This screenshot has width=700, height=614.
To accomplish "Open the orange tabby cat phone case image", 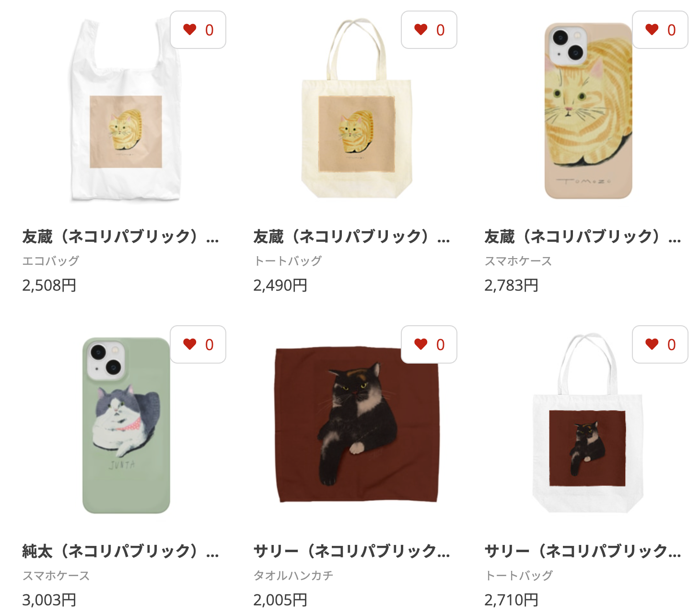I will point(588,110).
